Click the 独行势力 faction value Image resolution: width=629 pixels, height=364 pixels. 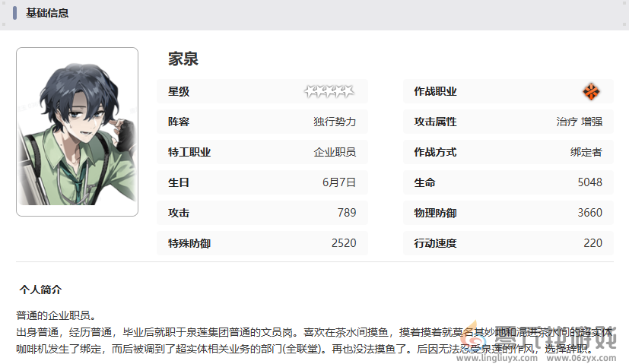[x=335, y=122]
